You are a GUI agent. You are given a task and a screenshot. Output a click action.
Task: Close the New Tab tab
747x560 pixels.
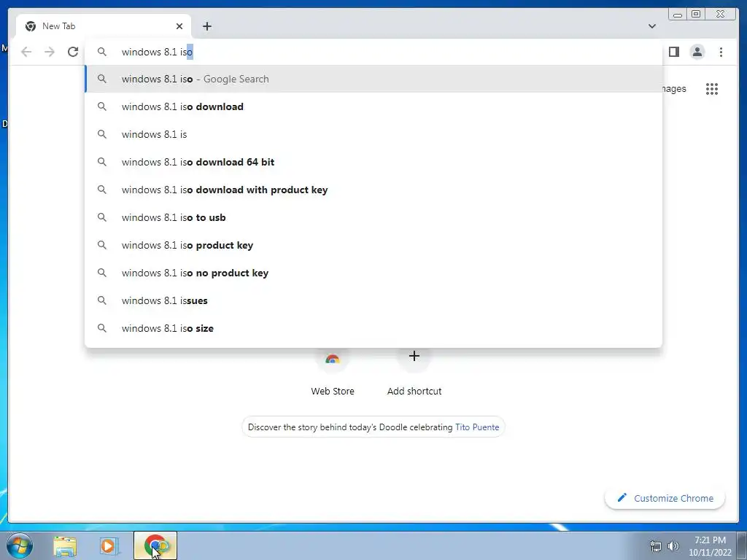(179, 26)
